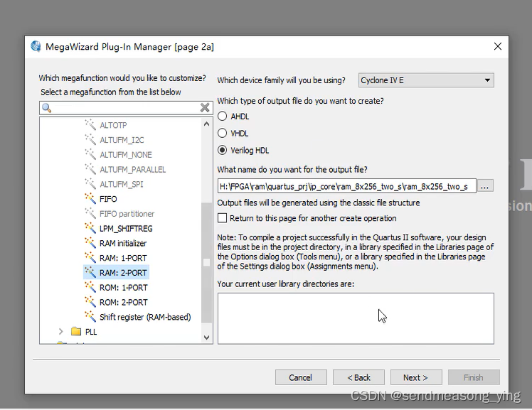
Task: Click the wand icon beside ALTOTP
Action: click(x=90, y=124)
